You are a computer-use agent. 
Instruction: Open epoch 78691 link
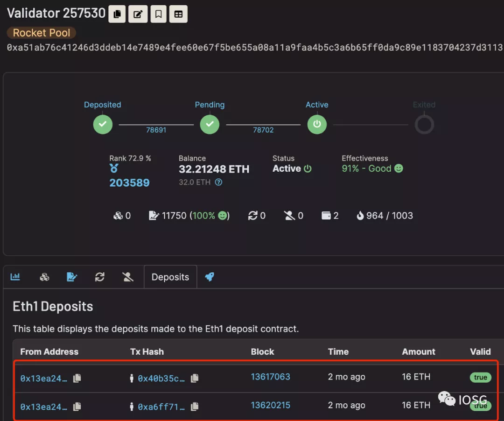point(156,130)
